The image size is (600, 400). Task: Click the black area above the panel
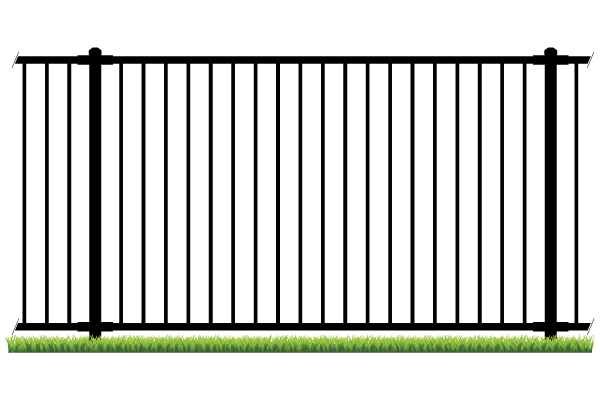[x=300, y=25]
